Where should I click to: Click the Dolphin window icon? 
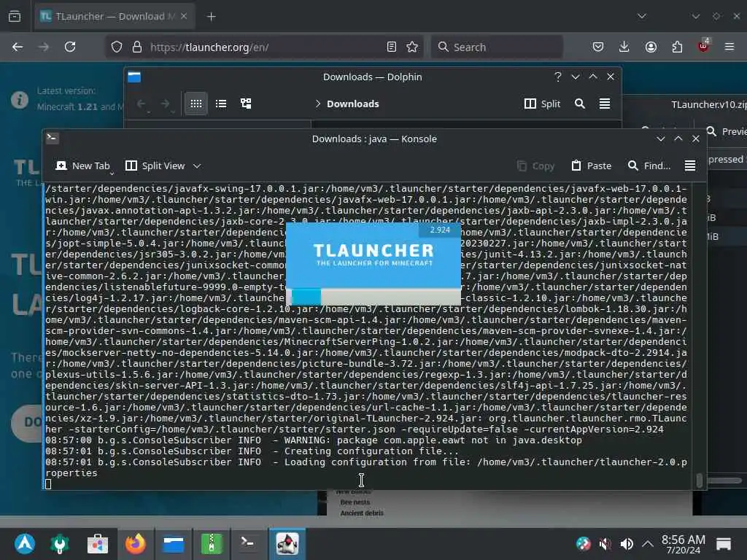tap(134, 77)
